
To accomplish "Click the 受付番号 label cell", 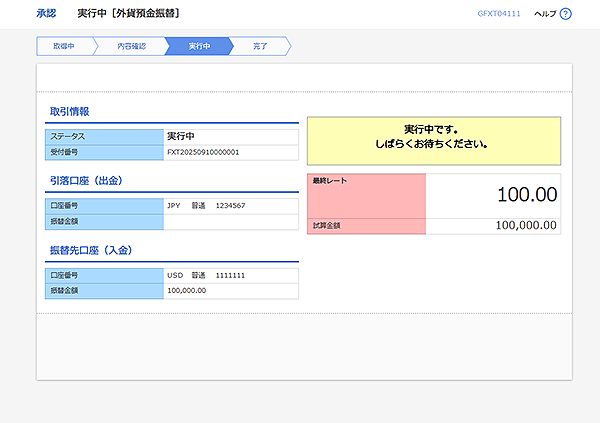I will point(104,152).
